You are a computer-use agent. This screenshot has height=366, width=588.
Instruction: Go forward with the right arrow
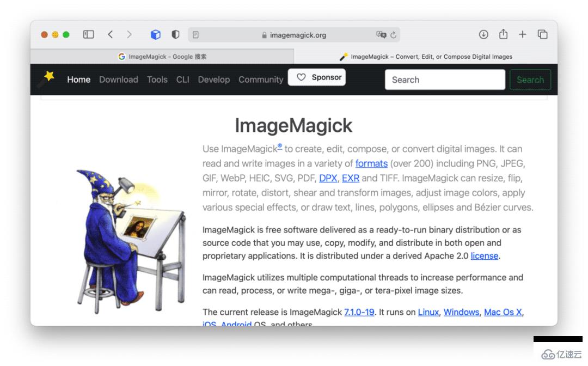130,34
